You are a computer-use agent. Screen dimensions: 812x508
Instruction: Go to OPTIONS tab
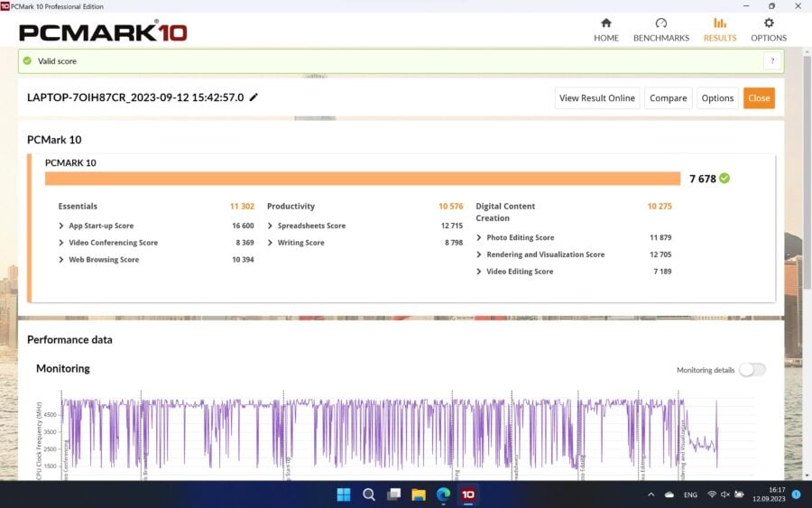[x=769, y=30]
